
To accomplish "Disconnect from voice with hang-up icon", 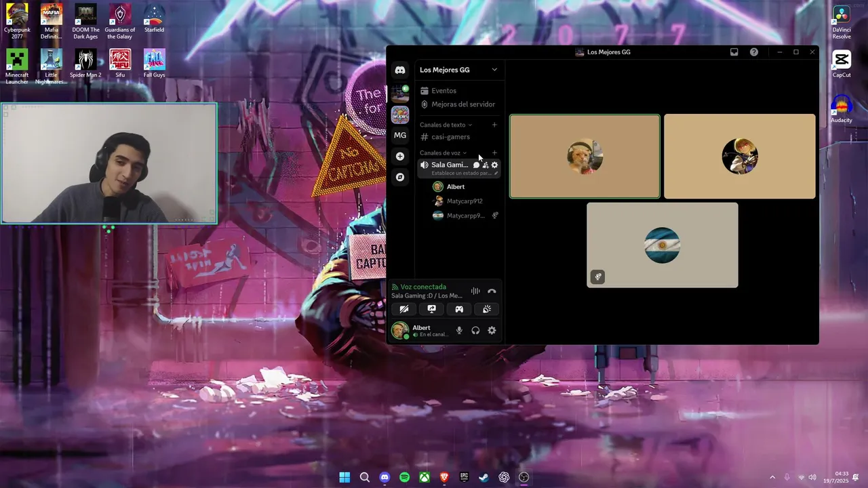I will [492, 291].
